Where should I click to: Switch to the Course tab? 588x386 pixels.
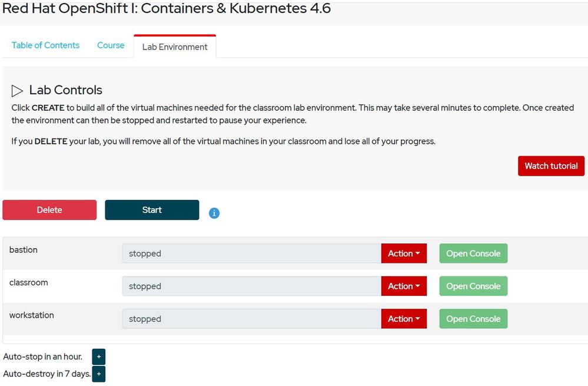pyautogui.click(x=111, y=45)
